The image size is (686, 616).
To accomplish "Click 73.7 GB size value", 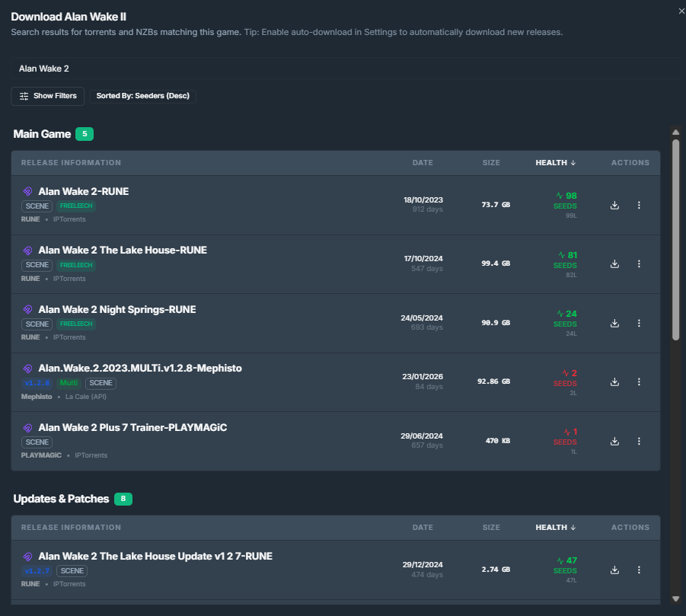I will click(x=496, y=205).
